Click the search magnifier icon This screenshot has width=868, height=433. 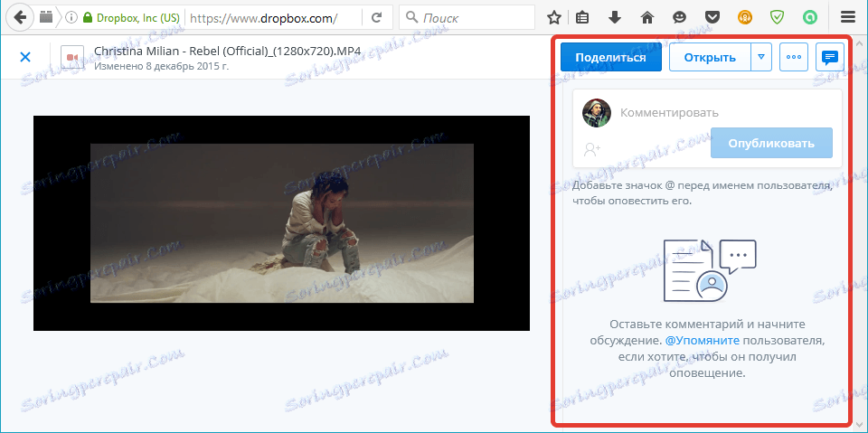tap(411, 18)
